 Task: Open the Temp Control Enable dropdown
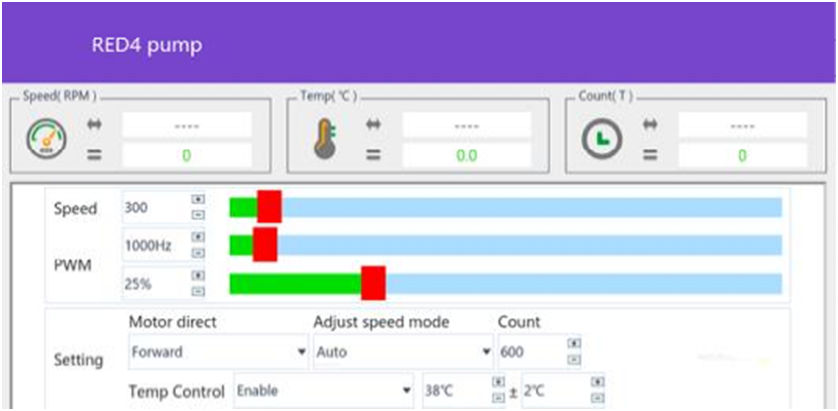pyautogui.click(x=407, y=391)
